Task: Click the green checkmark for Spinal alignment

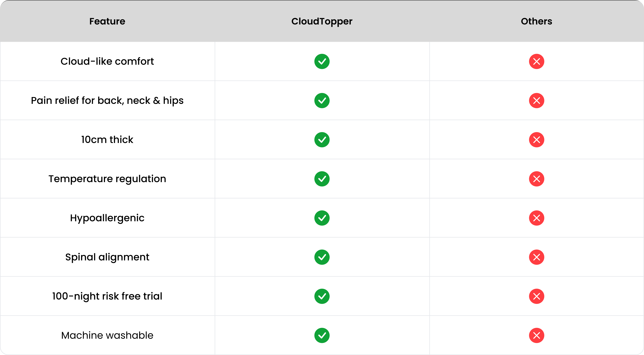Action: 322,257
